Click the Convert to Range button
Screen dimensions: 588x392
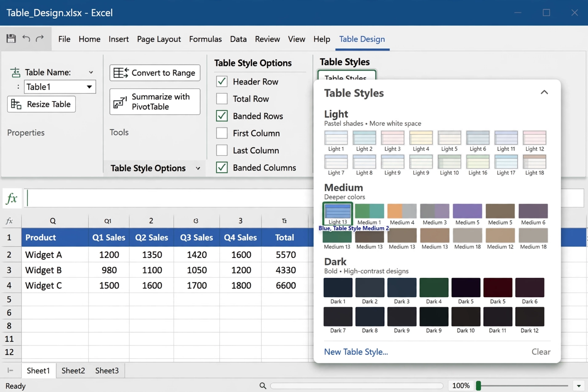pyautogui.click(x=155, y=73)
